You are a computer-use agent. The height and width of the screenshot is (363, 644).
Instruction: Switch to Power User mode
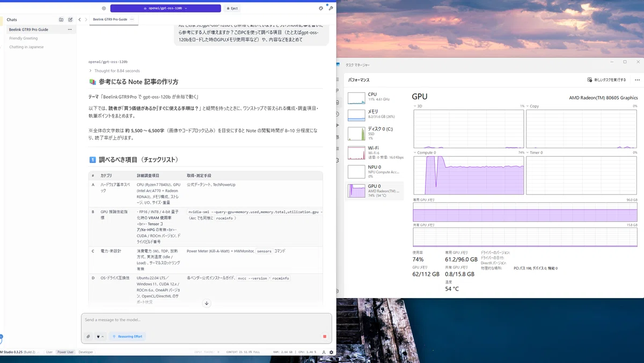pos(65,352)
